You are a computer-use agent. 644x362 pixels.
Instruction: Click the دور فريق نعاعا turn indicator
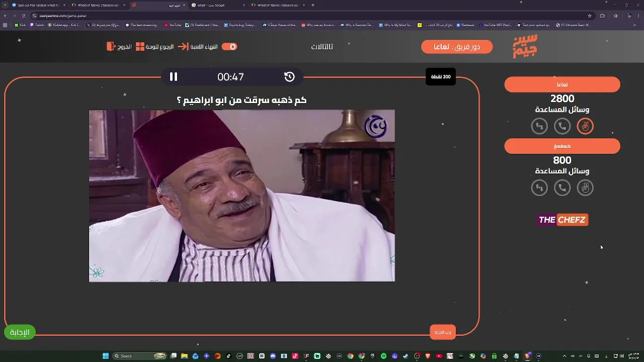[457, 47]
